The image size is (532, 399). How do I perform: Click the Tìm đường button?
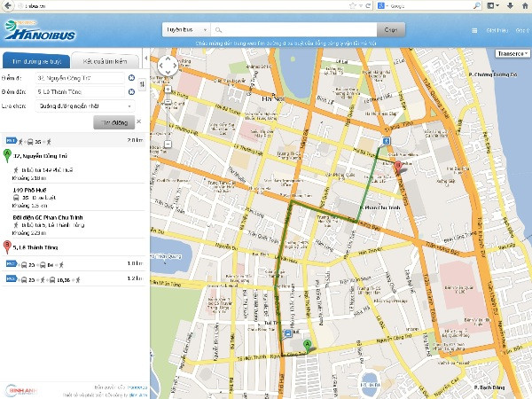tap(113, 122)
